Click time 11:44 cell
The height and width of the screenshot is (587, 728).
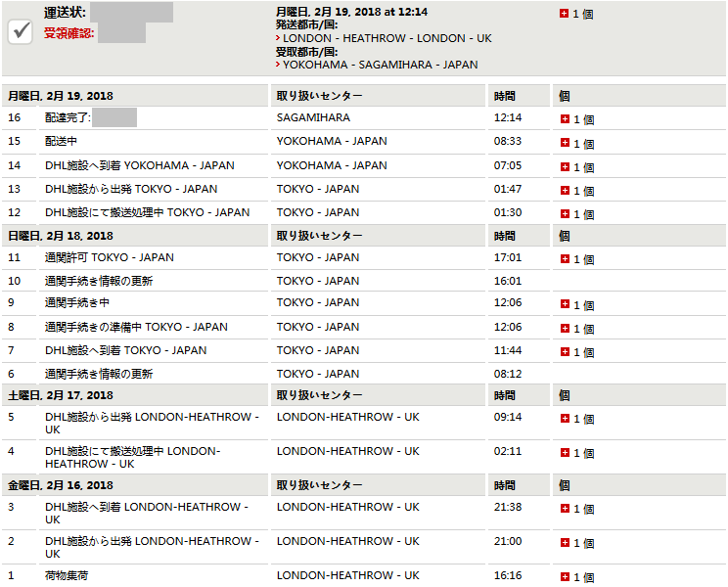(x=508, y=350)
